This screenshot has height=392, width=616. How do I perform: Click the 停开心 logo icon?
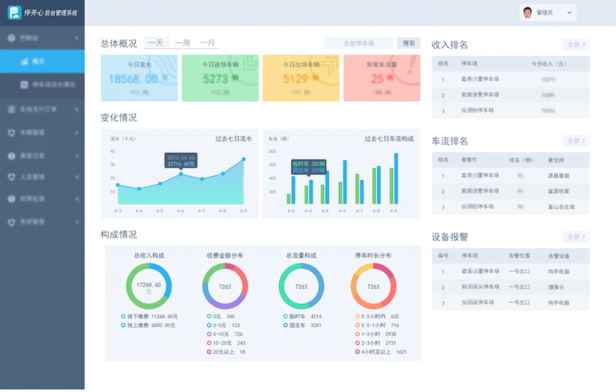15,13
